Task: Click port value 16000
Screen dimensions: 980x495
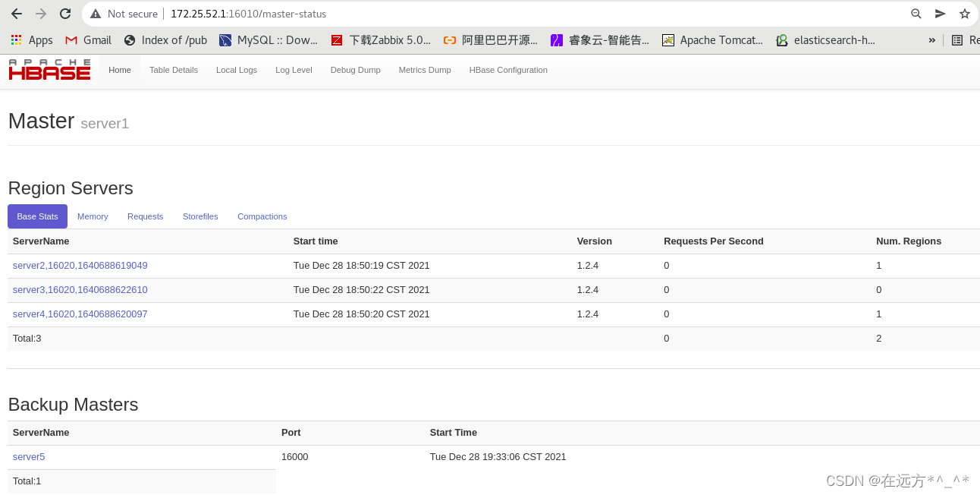Action: [295, 457]
